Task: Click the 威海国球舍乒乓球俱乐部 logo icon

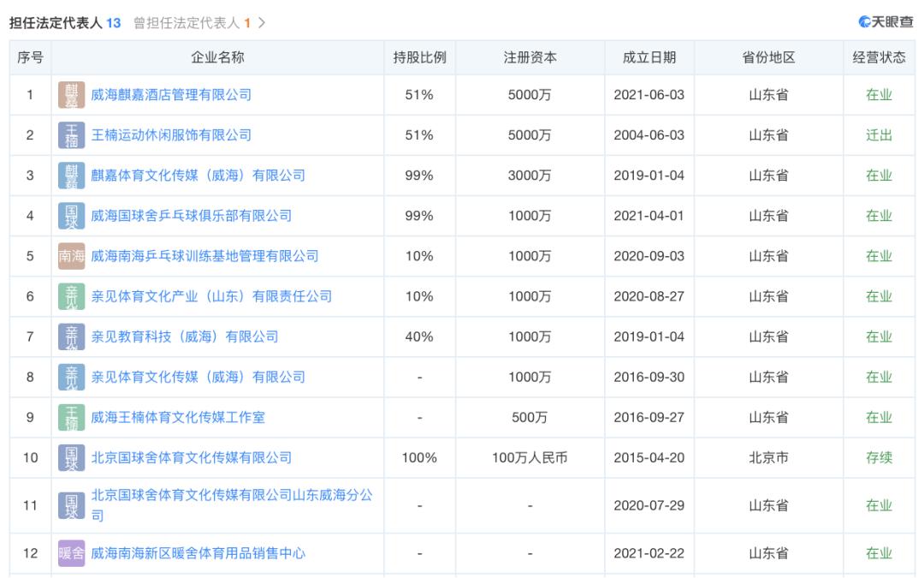Action: pyautogui.click(x=72, y=216)
